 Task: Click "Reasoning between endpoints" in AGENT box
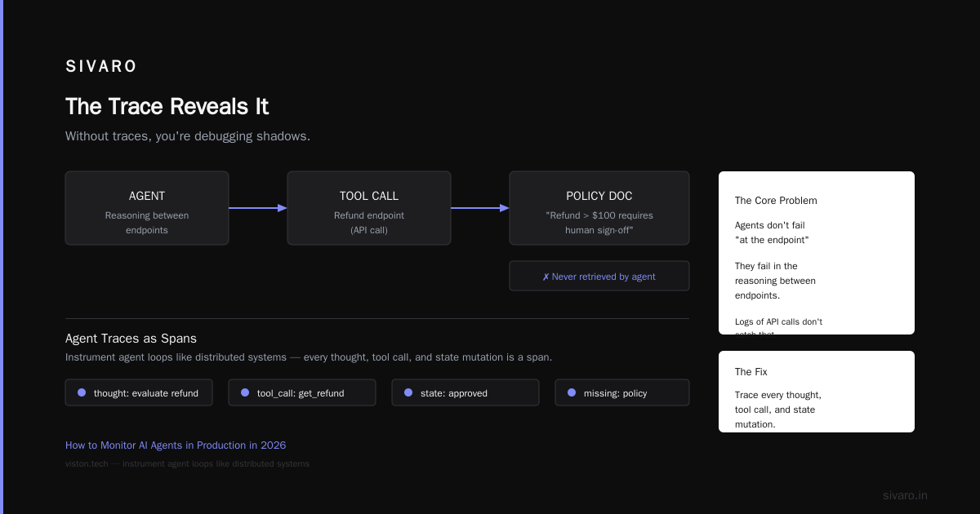pyautogui.click(x=147, y=223)
